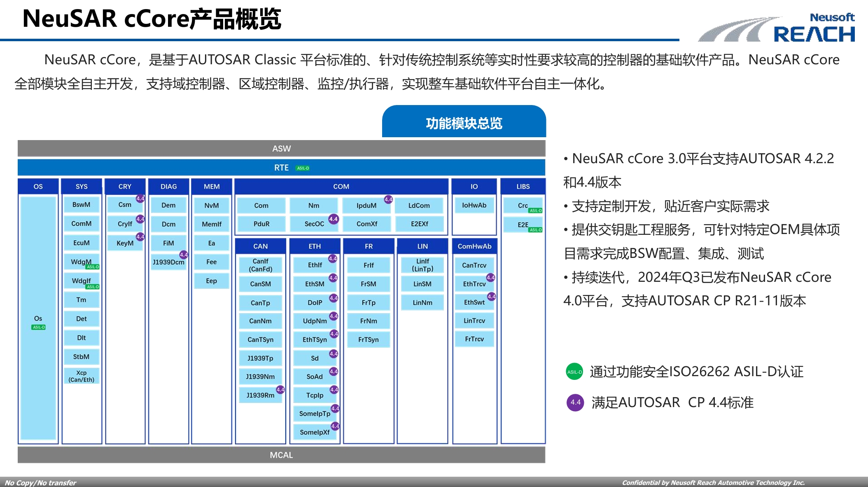
Task: Click the BswM module box
Action: tap(81, 205)
